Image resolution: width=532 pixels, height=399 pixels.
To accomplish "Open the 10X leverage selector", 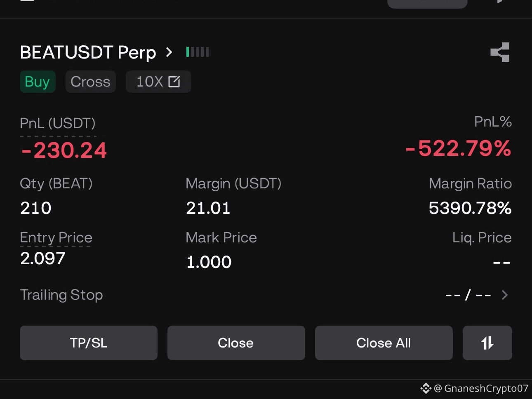I will (x=158, y=82).
